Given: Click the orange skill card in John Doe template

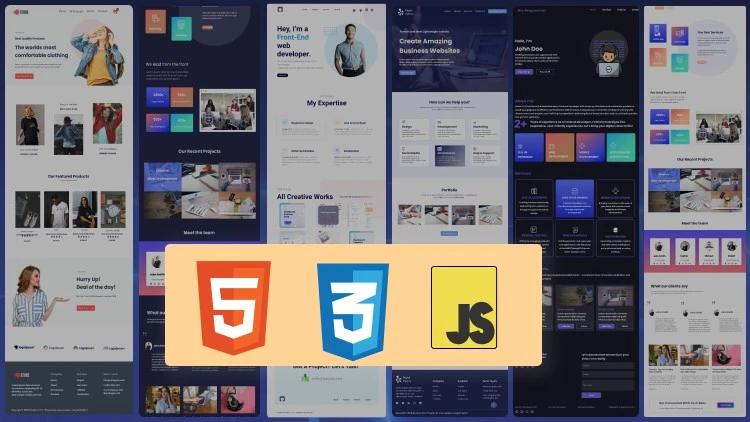Looking at the screenshot, I should 560,147.
